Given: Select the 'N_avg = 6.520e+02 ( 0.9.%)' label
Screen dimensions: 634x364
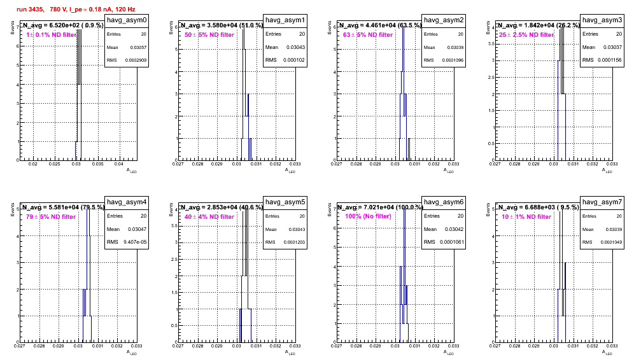Looking at the screenshot, I should [62, 25].
